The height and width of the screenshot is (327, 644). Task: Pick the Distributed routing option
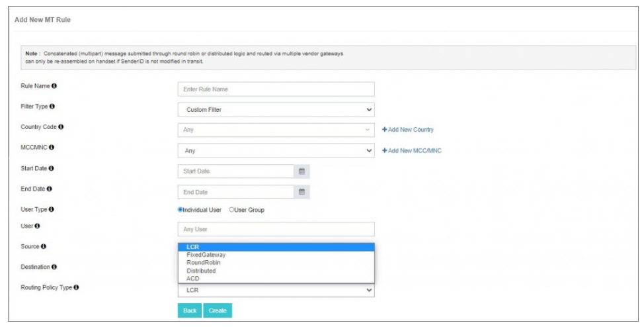201,271
